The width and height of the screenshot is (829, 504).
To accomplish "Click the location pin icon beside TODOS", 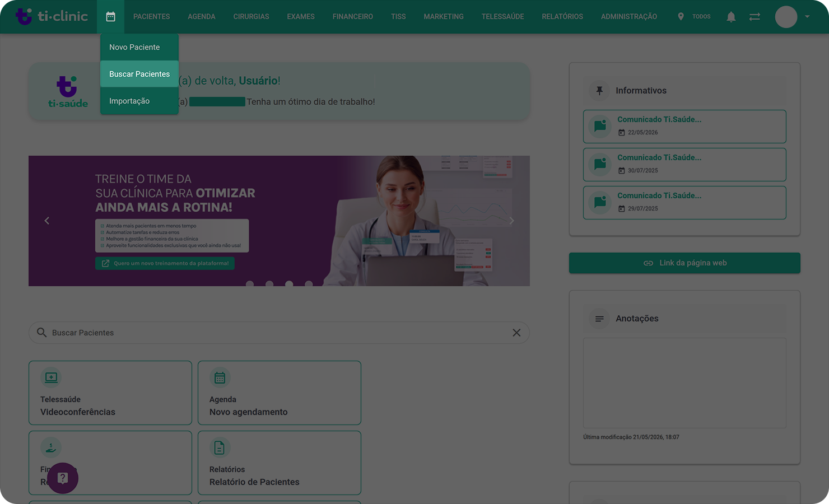I will 681,17.
